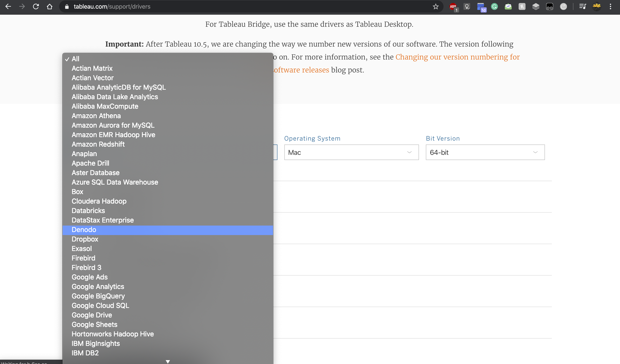Open the media control playlist icon
The image size is (620, 364).
coord(582,7)
